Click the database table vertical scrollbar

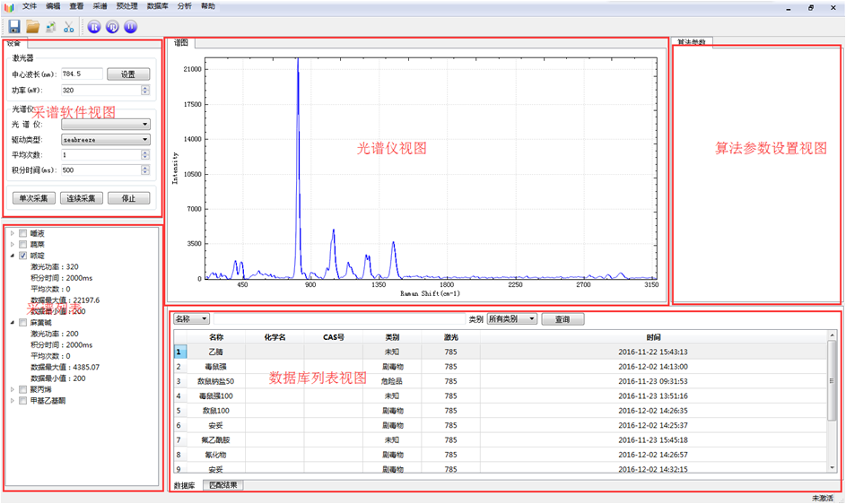(x=832, y=404)
